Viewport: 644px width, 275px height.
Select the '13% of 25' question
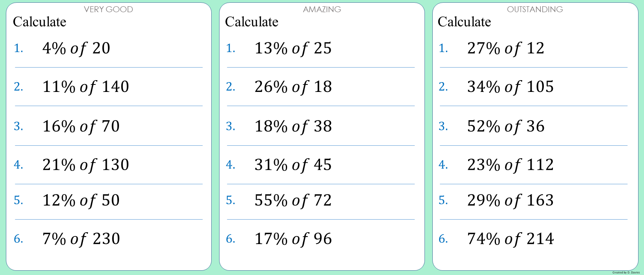click(293, 48)
